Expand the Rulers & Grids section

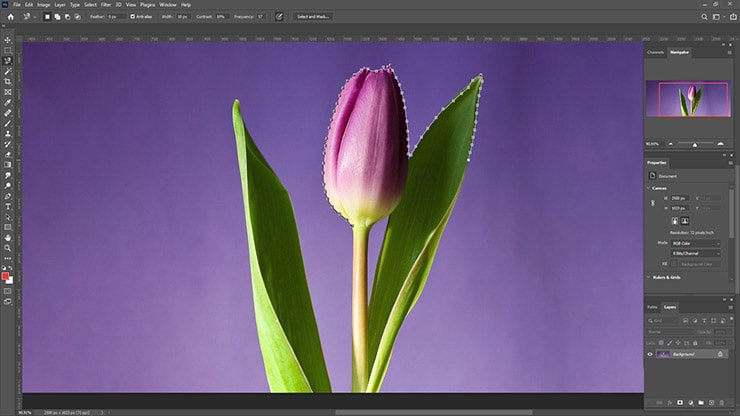pos(664,277)
